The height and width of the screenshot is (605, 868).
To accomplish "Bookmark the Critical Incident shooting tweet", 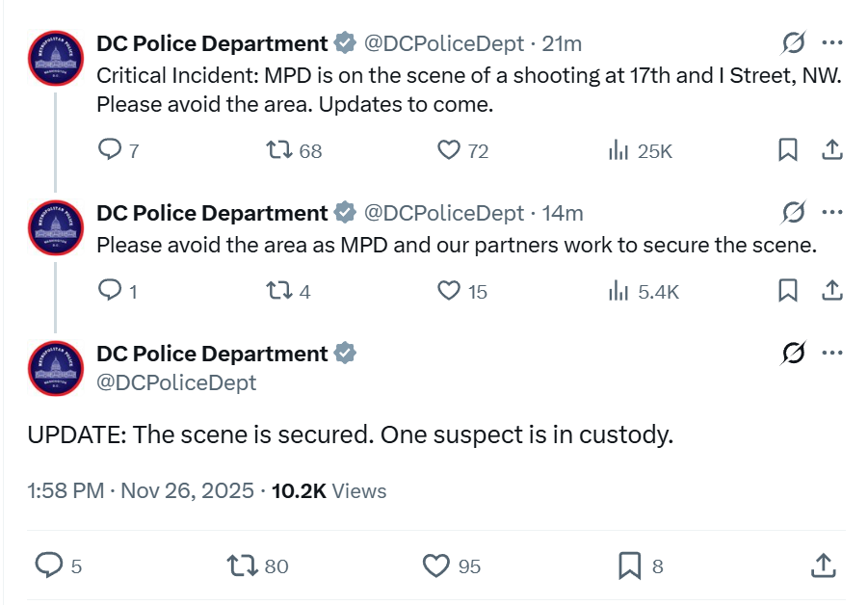I will pyautogui.click(x=788, y=150).
